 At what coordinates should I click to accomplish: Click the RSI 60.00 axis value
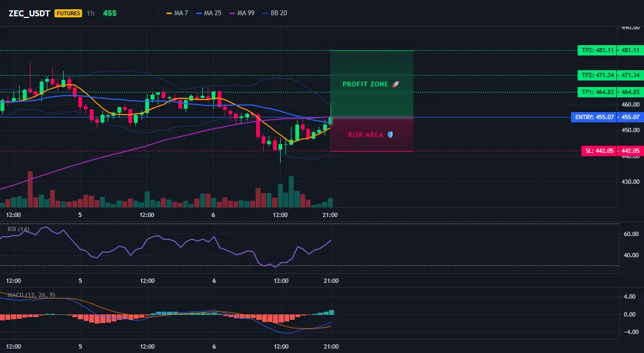(x=631, y=234)
